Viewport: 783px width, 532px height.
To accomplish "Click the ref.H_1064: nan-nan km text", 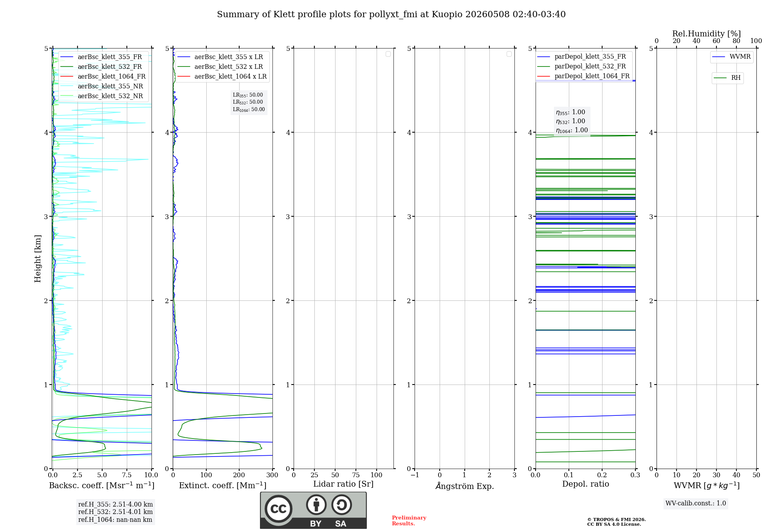I will coord(115,519).
